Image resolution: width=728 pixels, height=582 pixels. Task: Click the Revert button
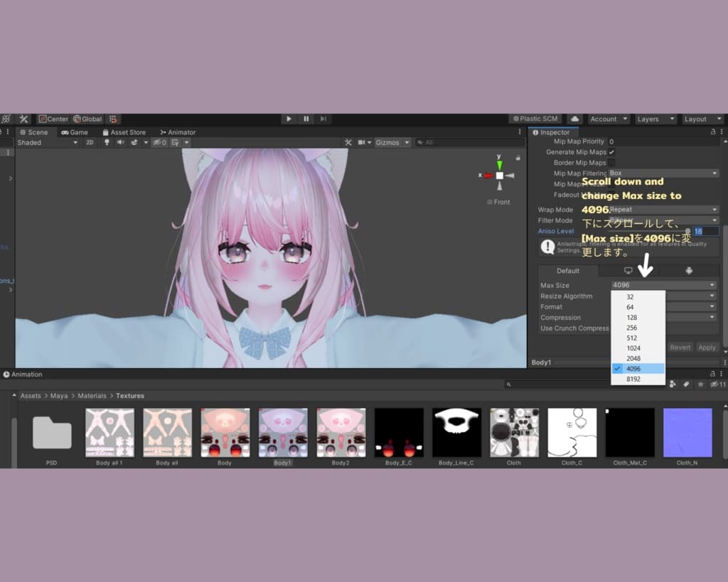point(680,347)
